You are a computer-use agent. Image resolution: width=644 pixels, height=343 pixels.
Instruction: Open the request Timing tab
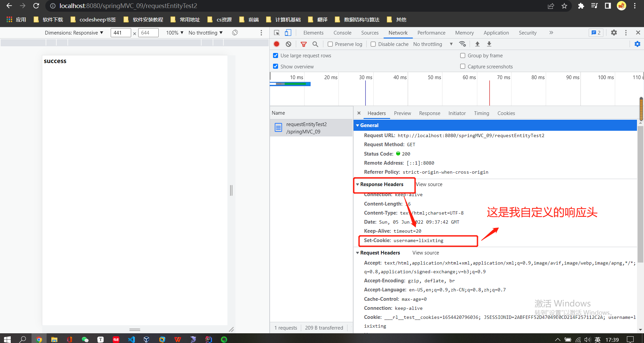coord(481,113)
